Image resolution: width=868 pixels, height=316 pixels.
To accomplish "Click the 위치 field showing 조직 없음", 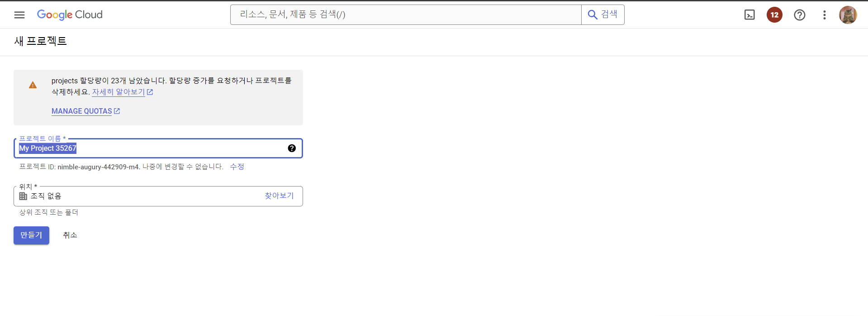I will (158, 196).
